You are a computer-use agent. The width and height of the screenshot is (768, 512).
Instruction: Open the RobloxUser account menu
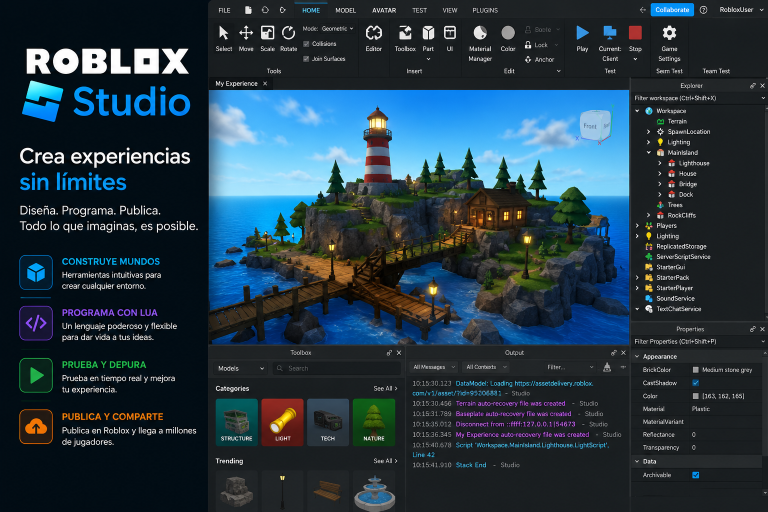click(741, 10)
